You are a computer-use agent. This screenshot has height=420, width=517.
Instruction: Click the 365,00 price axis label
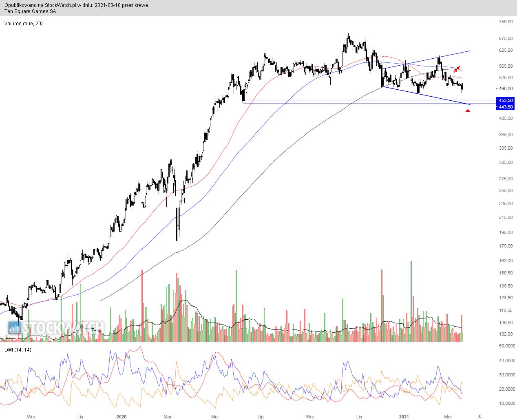pos(506,135)
